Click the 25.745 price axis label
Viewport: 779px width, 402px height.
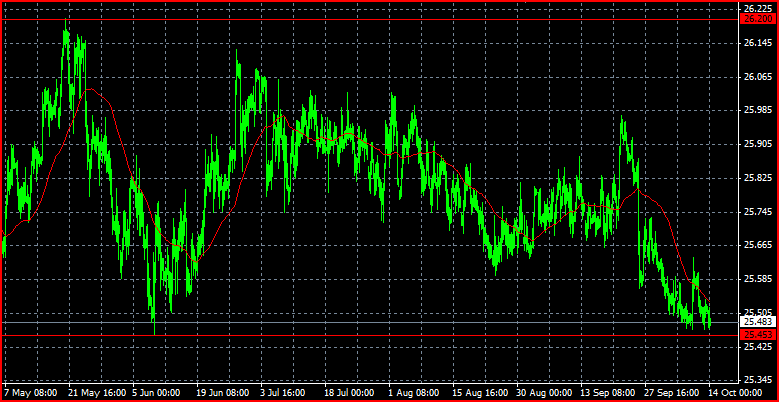758,212
